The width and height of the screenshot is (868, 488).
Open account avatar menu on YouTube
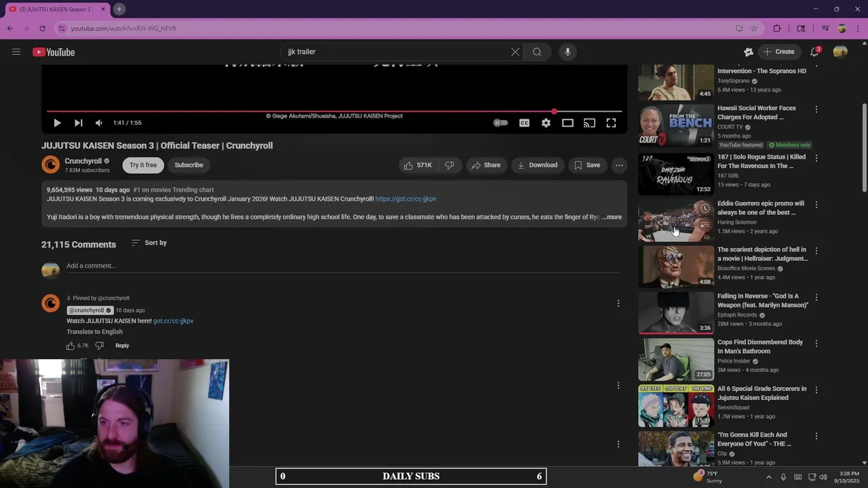click(840, 52)
